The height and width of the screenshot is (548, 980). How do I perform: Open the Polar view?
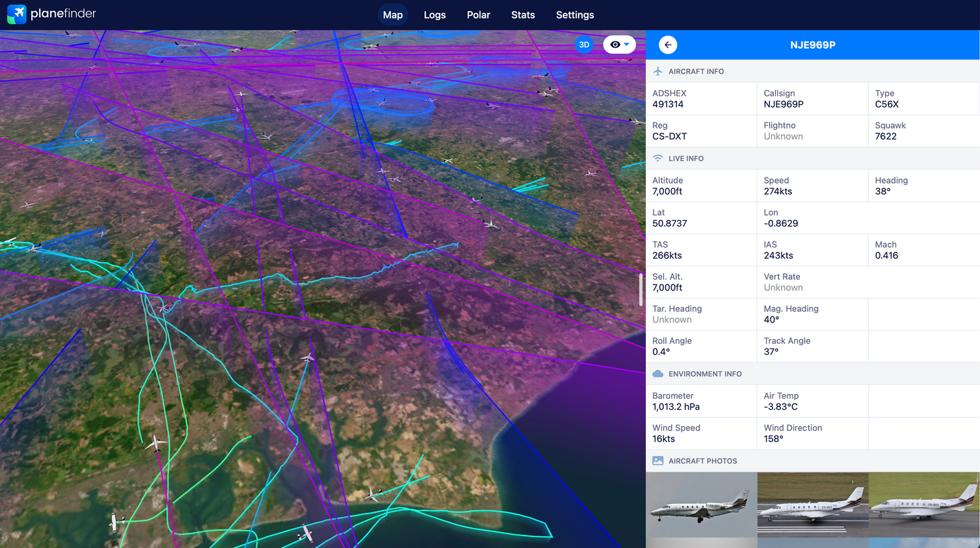[478, 14]
